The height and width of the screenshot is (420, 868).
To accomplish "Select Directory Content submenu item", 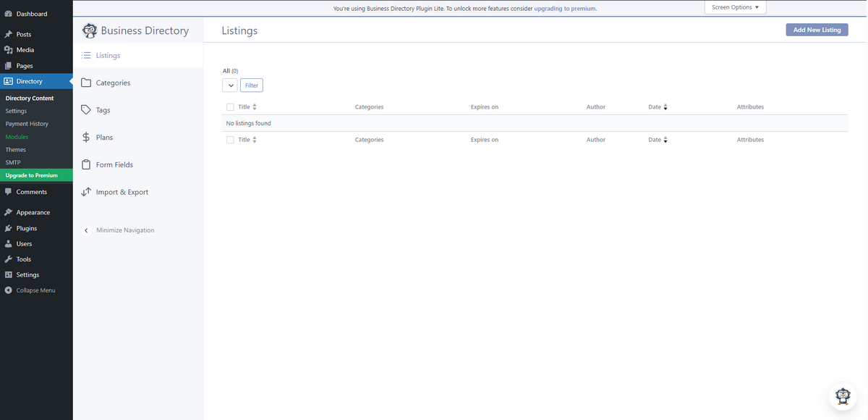I will (30, 98).
